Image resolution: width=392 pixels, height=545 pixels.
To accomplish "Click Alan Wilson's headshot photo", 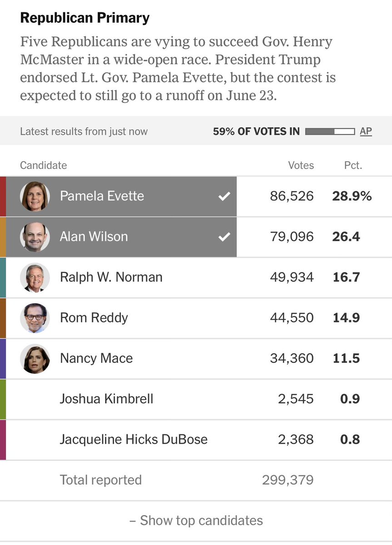I will coord(35,237).
